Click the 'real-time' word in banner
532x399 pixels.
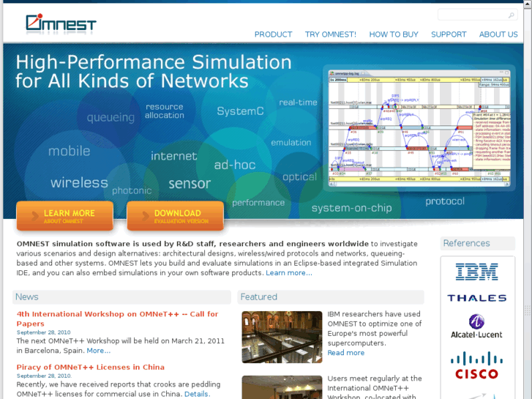coord(298,102)
